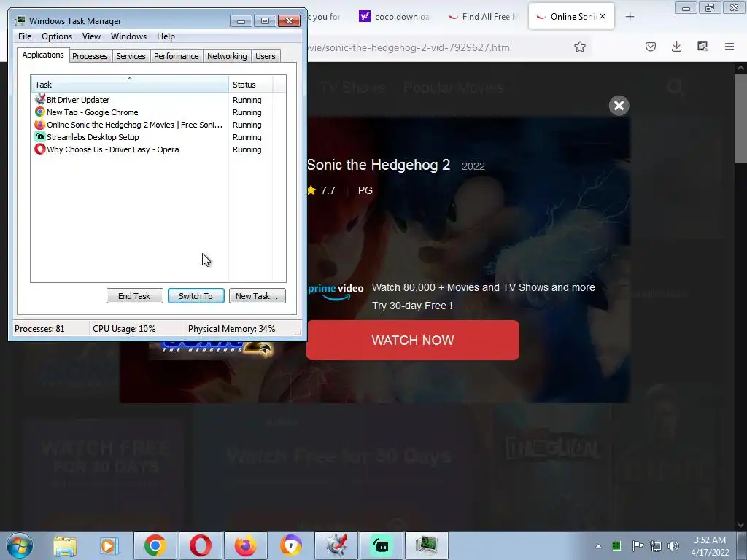Click the New Task... button
This screenshot has width=747, height=560.
point(258,296)
